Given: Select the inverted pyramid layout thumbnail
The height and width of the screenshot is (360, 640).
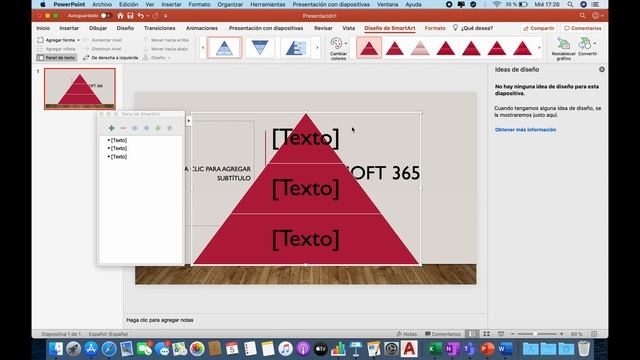Looking at the screenshot, I should (260, 48).
